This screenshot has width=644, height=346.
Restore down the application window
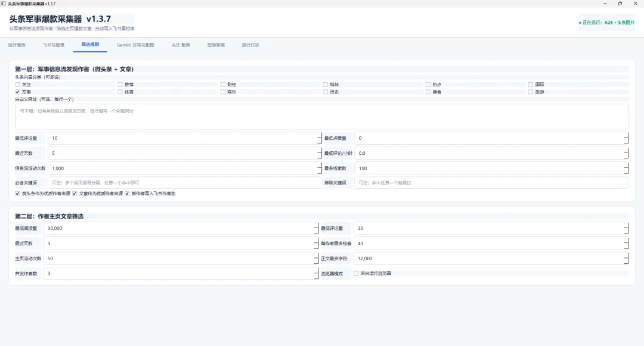[x=620, y=4]
